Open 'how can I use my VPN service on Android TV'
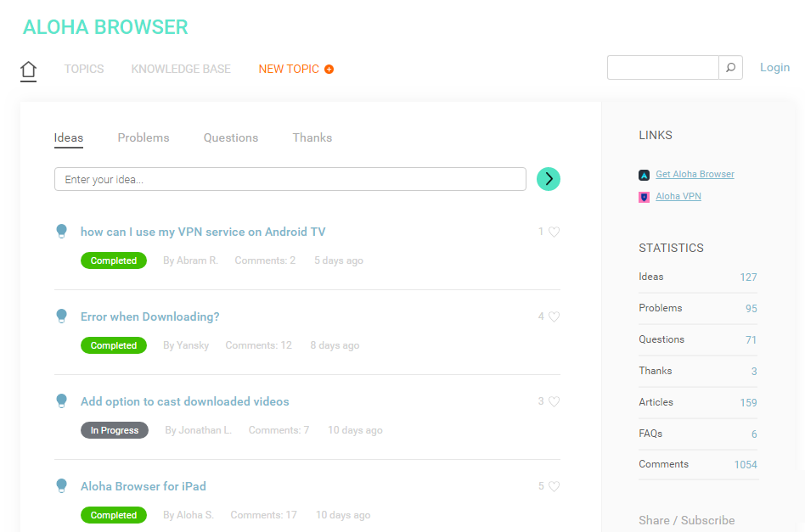This screenshot has width=805, height=532. 203,232
